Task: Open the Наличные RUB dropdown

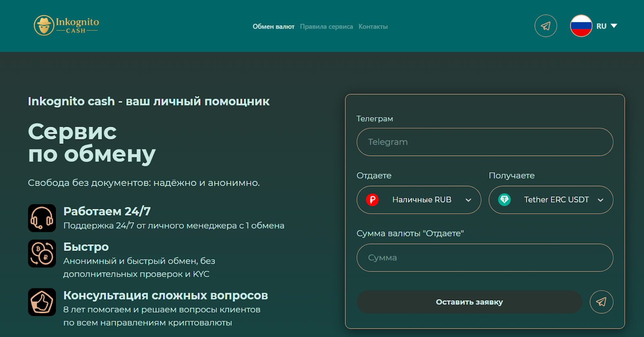Action: [x=419, y=200]
